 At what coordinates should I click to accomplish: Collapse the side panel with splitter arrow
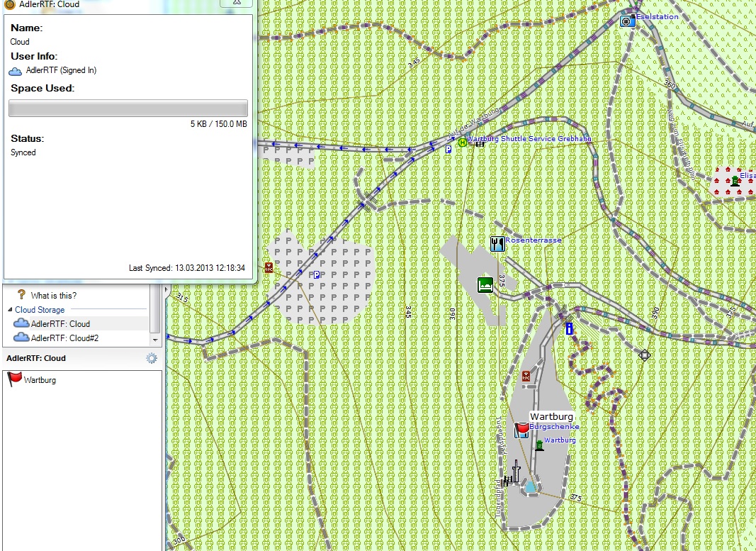[167, 290]
